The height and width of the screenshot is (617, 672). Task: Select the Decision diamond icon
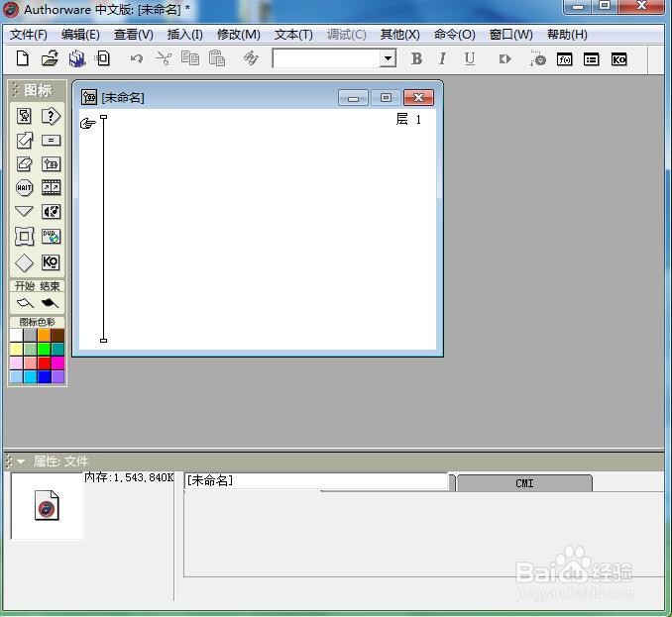tap(24, 262)
